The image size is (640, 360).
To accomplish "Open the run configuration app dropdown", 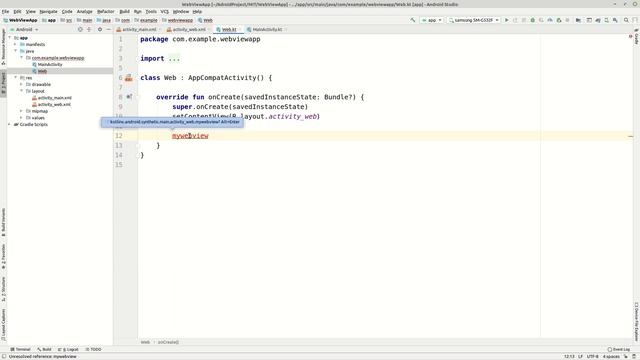I will [x=432, y=20].
